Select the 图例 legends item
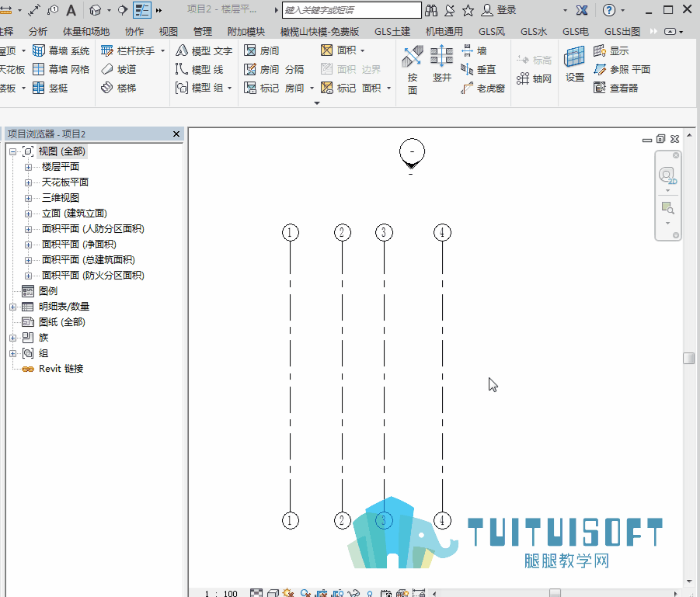This screenshot has height=597, width=700. pos(48,291)
